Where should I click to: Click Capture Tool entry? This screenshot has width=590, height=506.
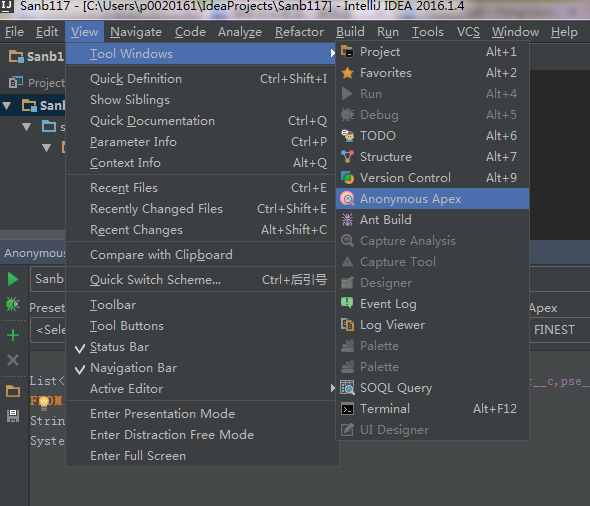[432, 262]
